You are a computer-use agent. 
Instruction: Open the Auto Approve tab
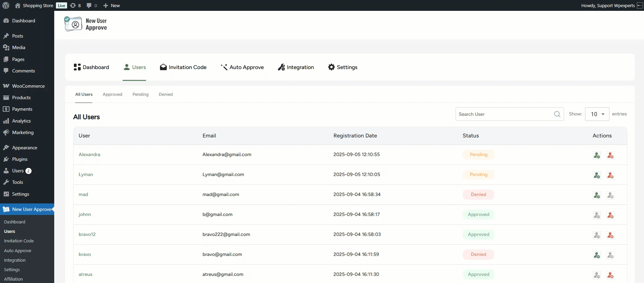[242, 67]
